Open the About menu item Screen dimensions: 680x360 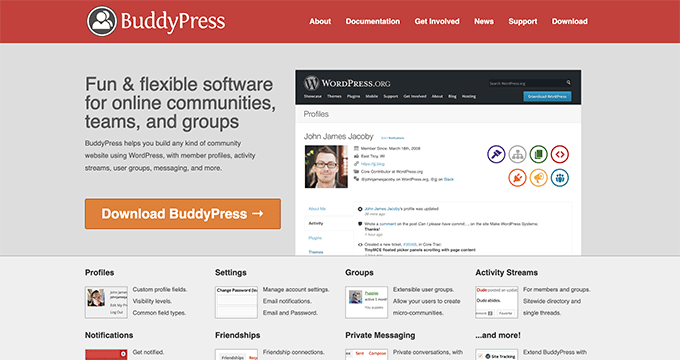click(320, 21)
